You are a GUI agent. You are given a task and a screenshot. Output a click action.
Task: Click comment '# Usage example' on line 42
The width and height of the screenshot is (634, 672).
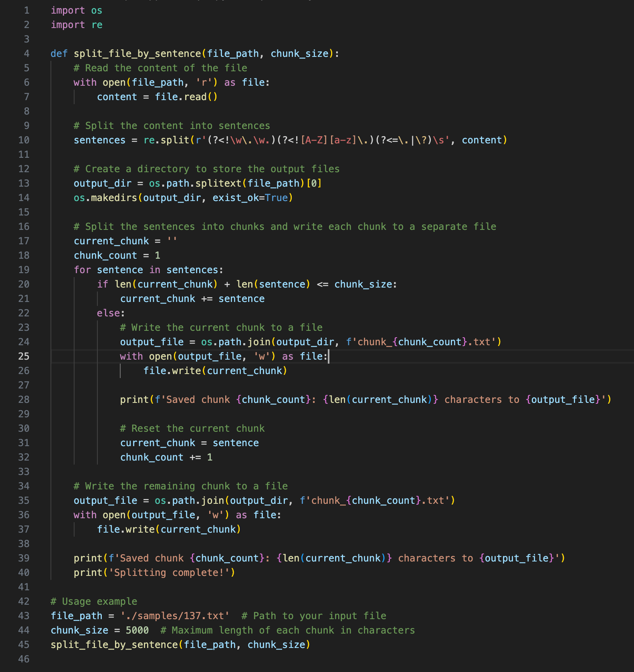(x=94, y=602)
